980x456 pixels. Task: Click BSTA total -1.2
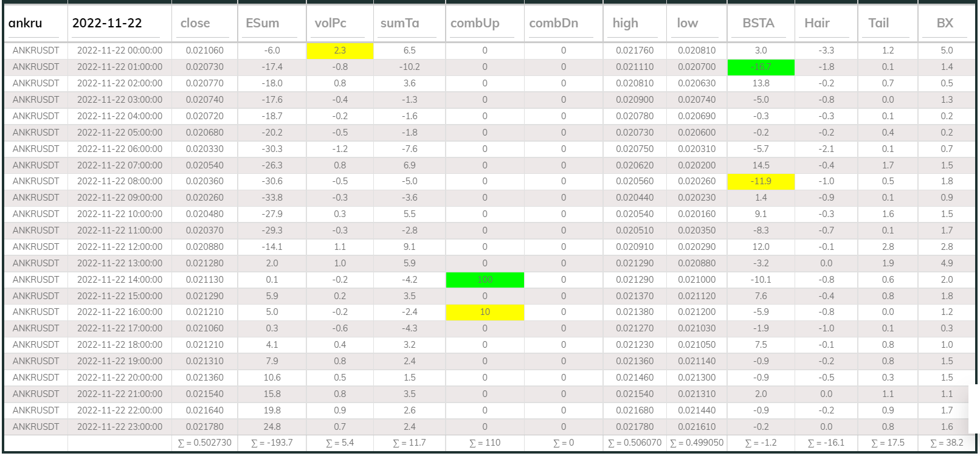761,443
